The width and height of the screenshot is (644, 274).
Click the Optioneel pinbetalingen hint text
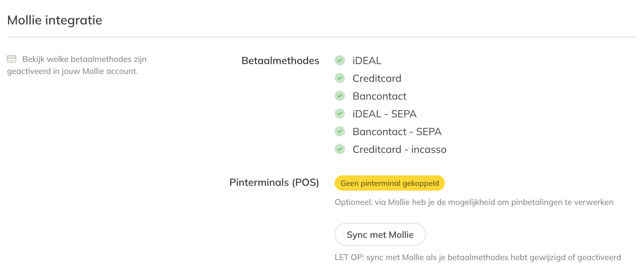474,202
